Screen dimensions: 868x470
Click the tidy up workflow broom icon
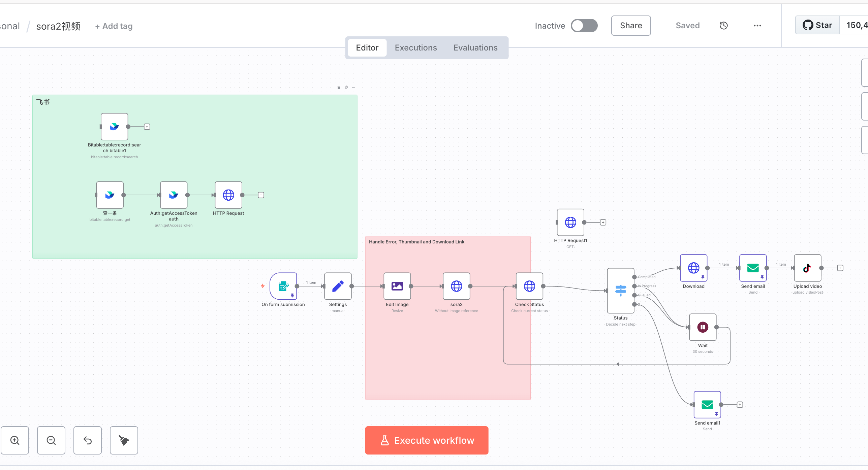[x=124, y=440]
